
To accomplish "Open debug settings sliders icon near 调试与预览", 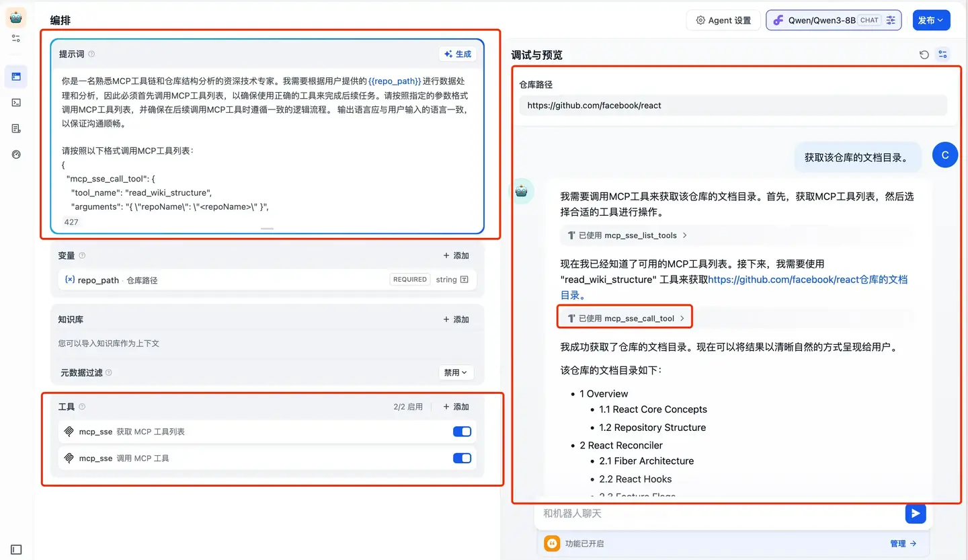I will pyautogui.click(x=942, y=54).
